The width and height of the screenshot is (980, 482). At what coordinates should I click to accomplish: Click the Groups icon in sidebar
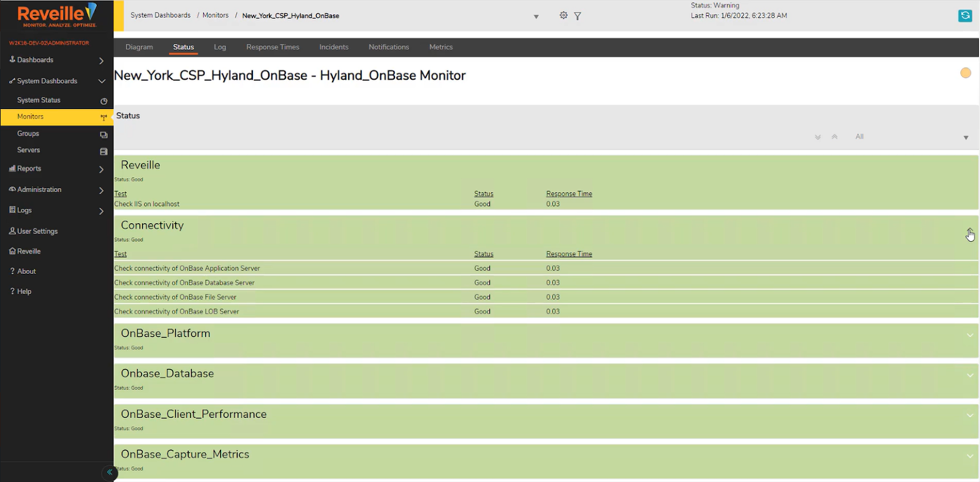pyautogui.click(x=104, y=135)
